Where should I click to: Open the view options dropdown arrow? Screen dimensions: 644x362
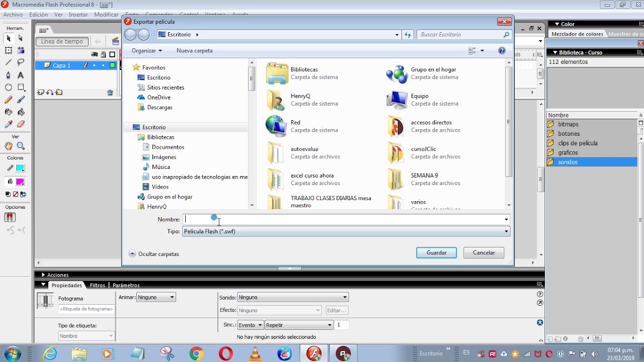tap(482, 51)
